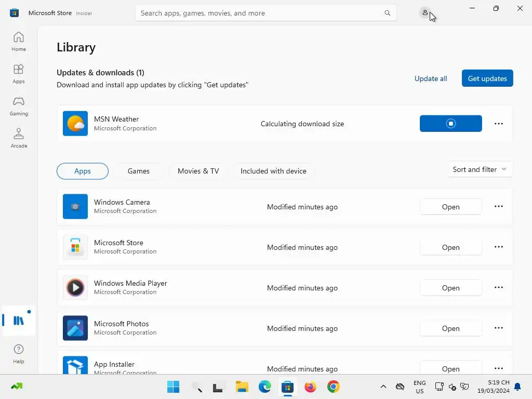Click the Microsoft Store logo in title bar

click(14, 13)
